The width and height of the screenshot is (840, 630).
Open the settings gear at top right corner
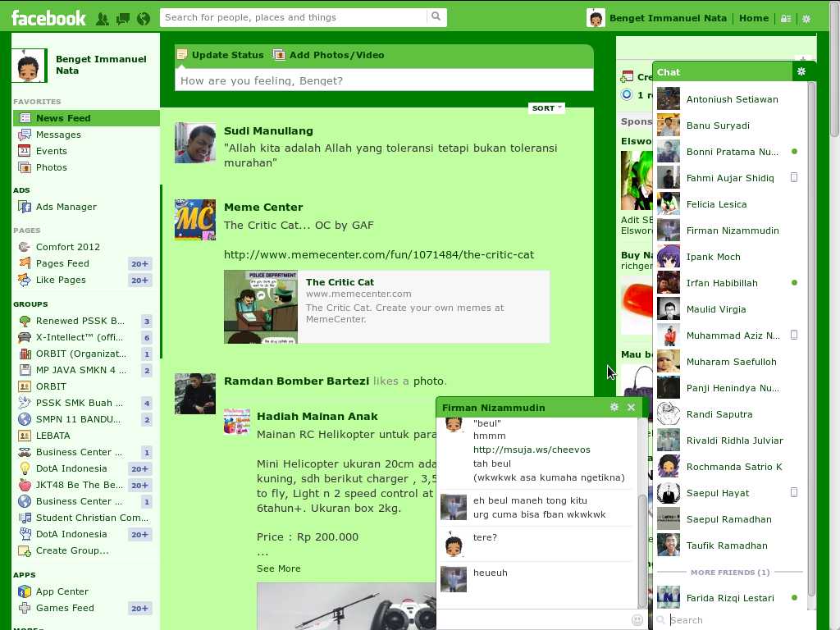pyautogui.click(x=806, y=17)
